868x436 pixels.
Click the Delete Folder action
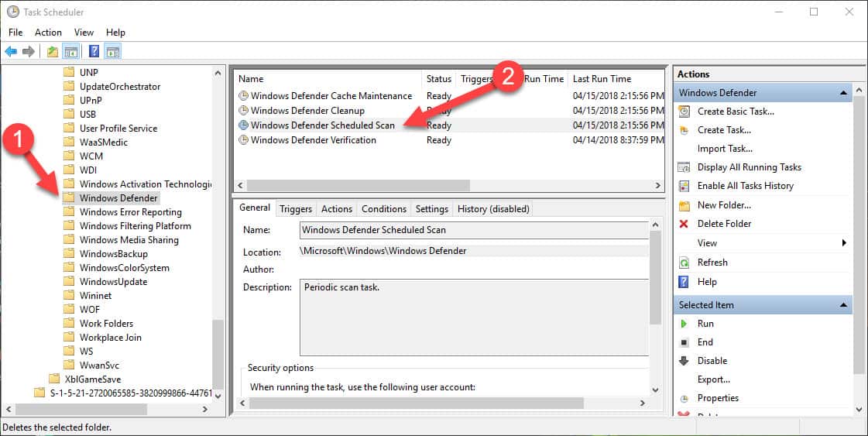[724, 224]
